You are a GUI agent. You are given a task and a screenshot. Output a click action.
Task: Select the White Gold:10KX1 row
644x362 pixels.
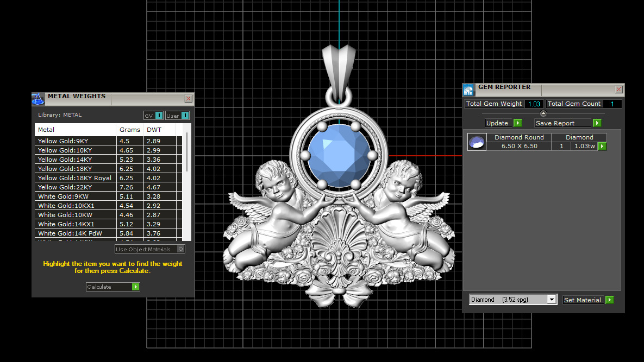click(109, 206)
